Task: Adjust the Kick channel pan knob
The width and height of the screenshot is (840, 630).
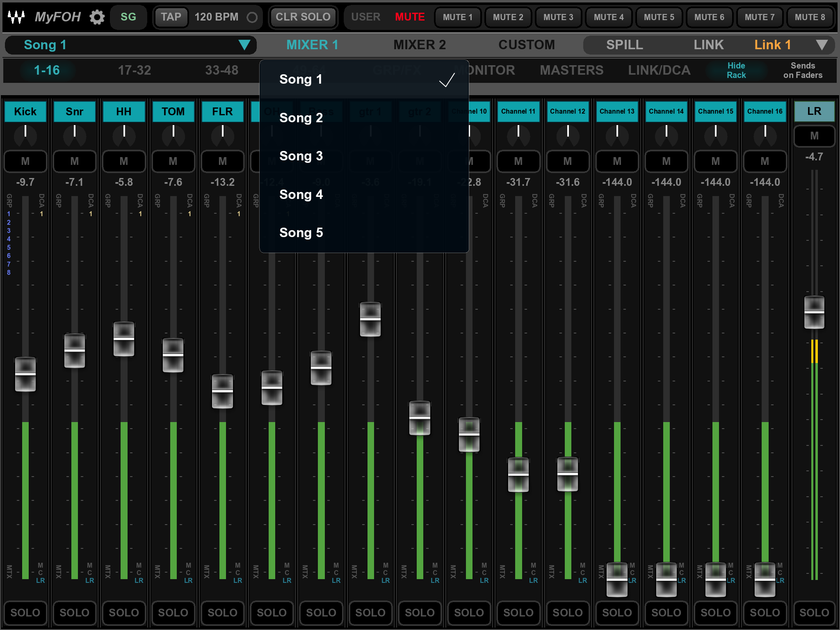Action: click(x=25, y=135)
